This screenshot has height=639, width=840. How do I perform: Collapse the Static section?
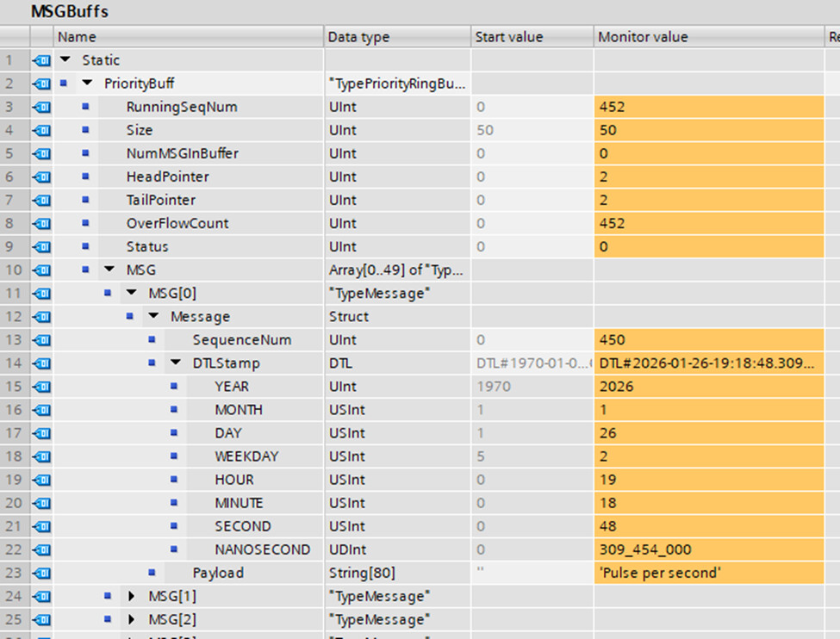(x=65, y=60)
